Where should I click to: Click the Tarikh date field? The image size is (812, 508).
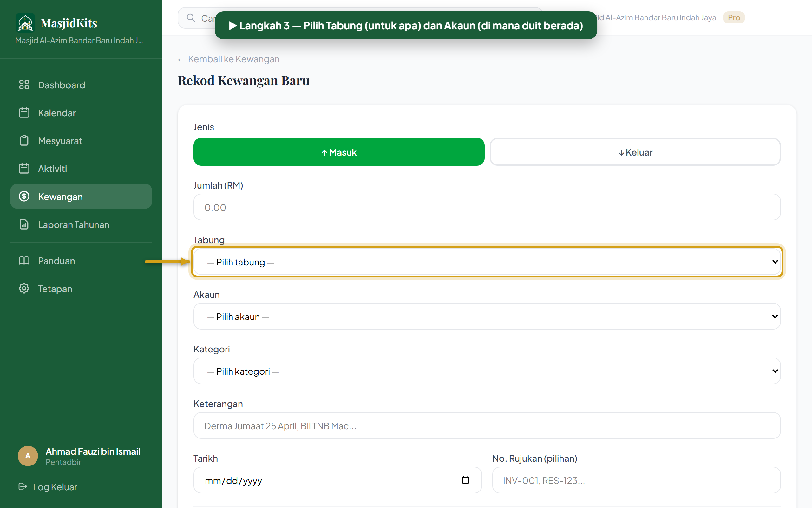[x=337, y=480]
